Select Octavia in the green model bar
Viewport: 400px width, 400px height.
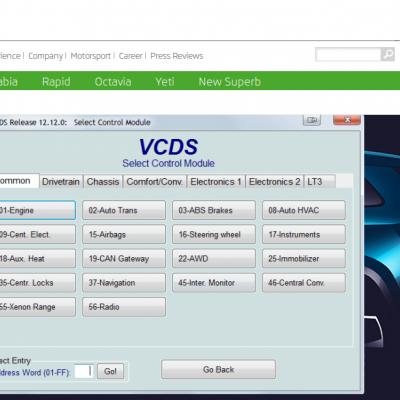click(113, 82)
